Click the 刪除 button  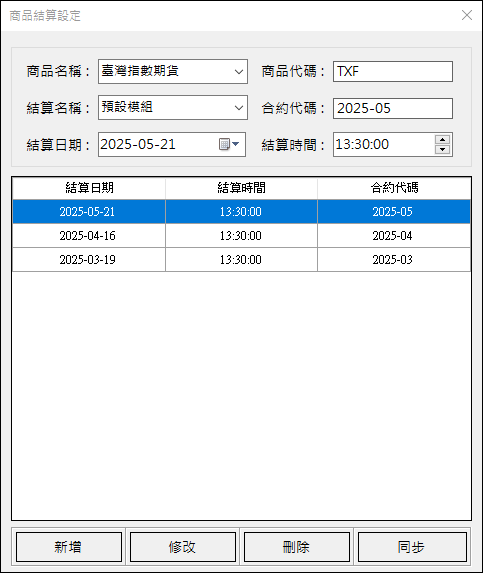coord(297,547)
